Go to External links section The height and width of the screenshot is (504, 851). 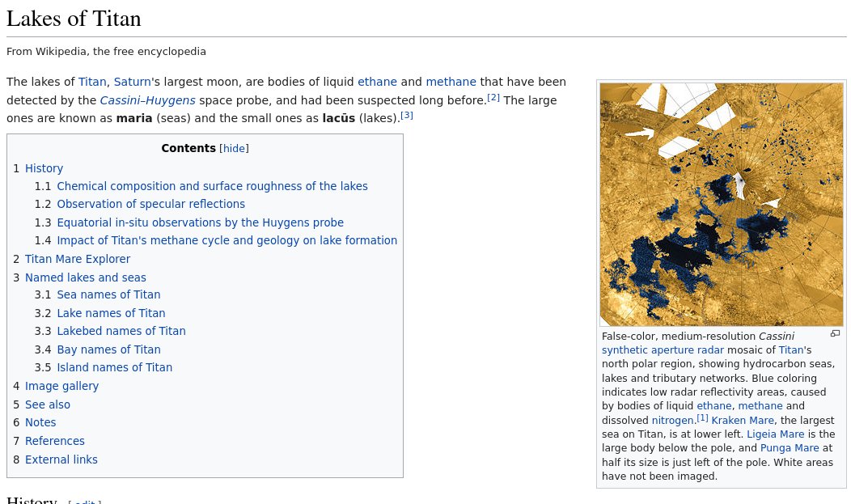coord(61,460)
